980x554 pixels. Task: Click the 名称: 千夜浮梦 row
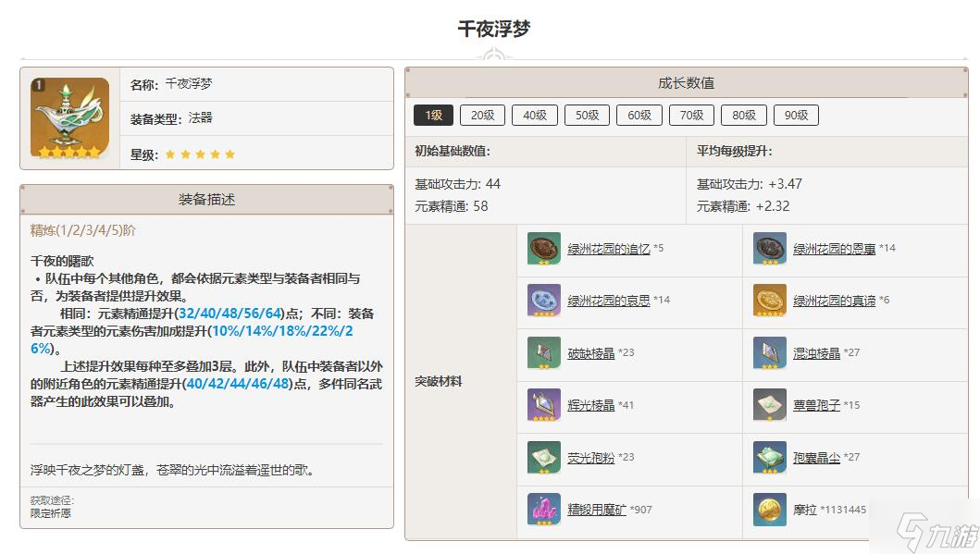point(256,84)
